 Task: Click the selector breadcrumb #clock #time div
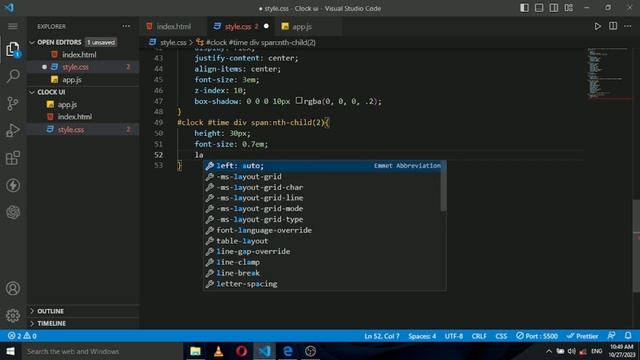click(261, 42)
